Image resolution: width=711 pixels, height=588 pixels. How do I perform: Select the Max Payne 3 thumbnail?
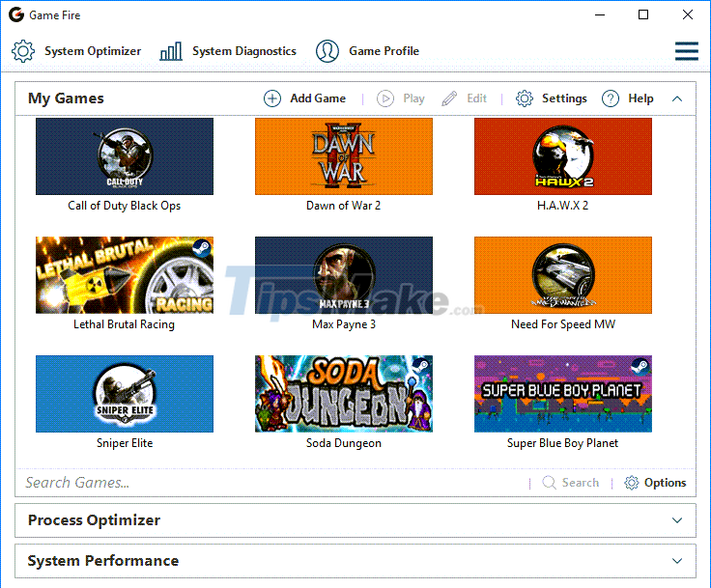click(344, 275)
